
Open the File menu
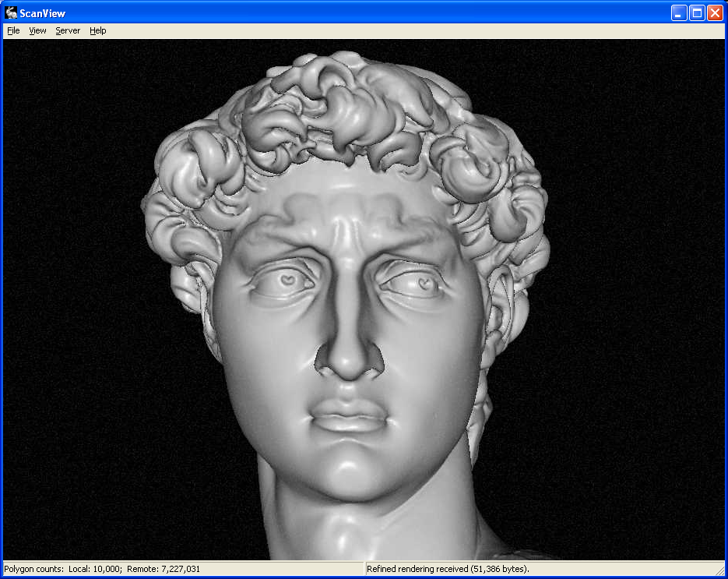[13, 30]
